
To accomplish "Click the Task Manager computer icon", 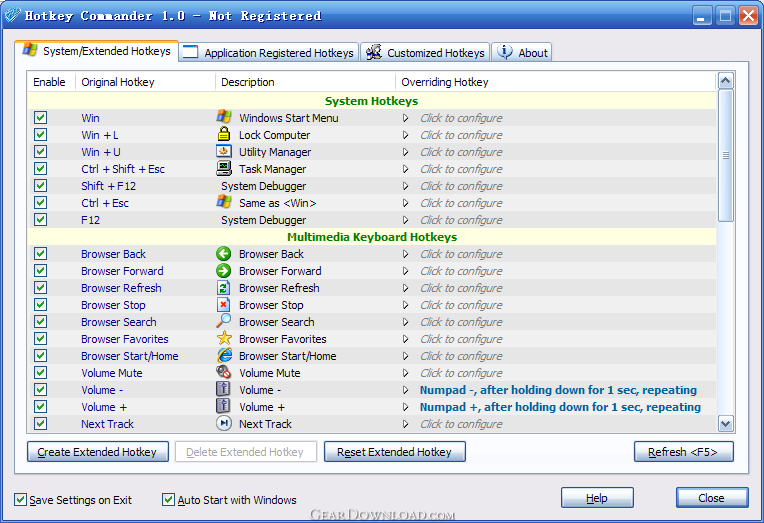I will click(x=224, y=169).
